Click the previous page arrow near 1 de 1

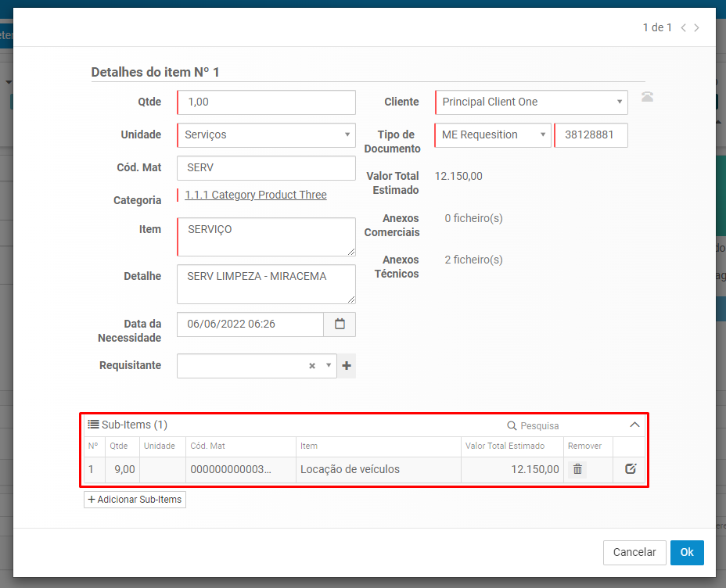[682, 27]
